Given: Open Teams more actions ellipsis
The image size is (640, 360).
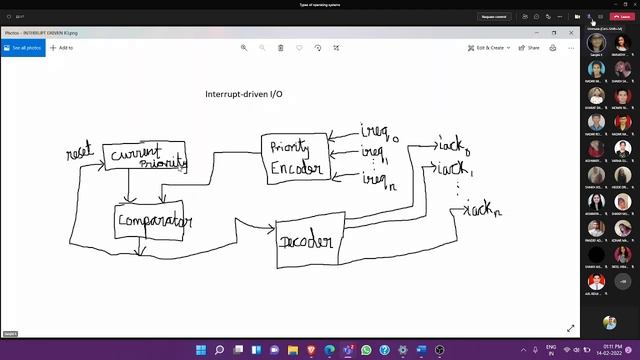Looking at the screenshot, I should [x=560, y=17].
